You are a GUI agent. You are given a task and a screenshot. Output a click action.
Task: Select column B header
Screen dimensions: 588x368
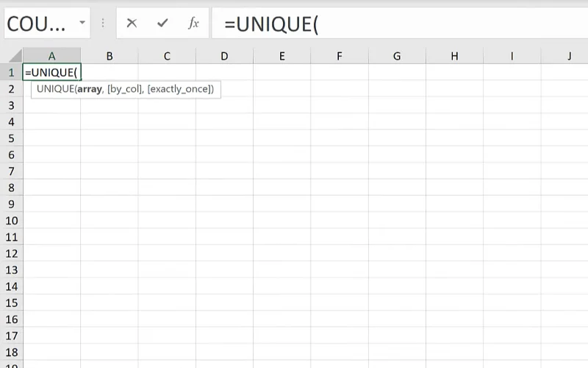click(x=109, y=56)
